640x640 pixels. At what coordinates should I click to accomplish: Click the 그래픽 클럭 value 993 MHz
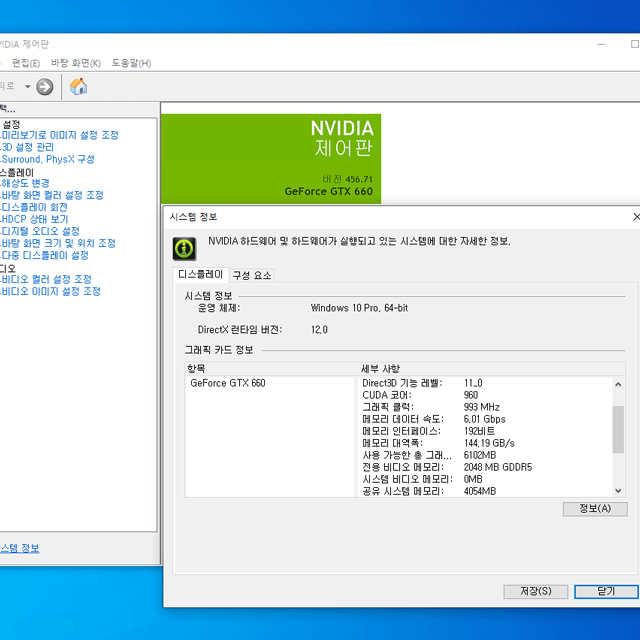click(482, 407)
